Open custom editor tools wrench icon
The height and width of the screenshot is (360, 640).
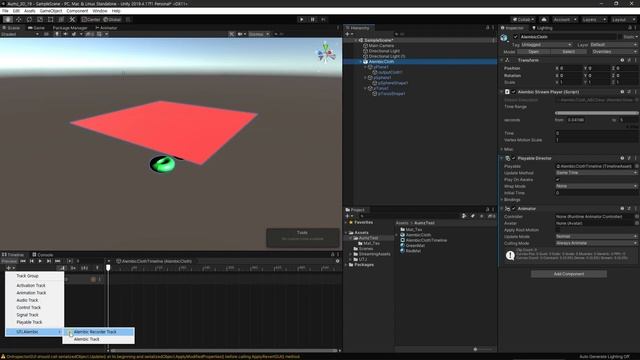pos(72,19)
